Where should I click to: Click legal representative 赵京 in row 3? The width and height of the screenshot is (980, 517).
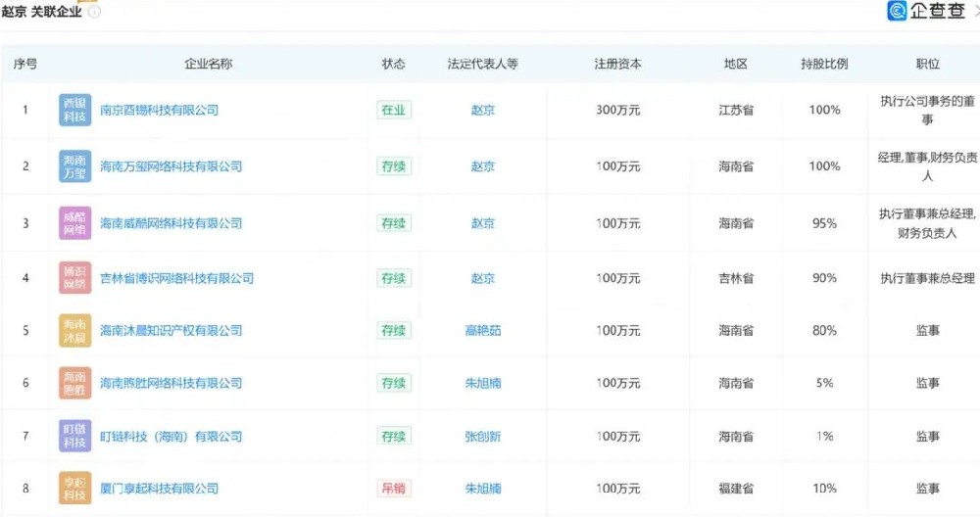click(x=482, y=223)
